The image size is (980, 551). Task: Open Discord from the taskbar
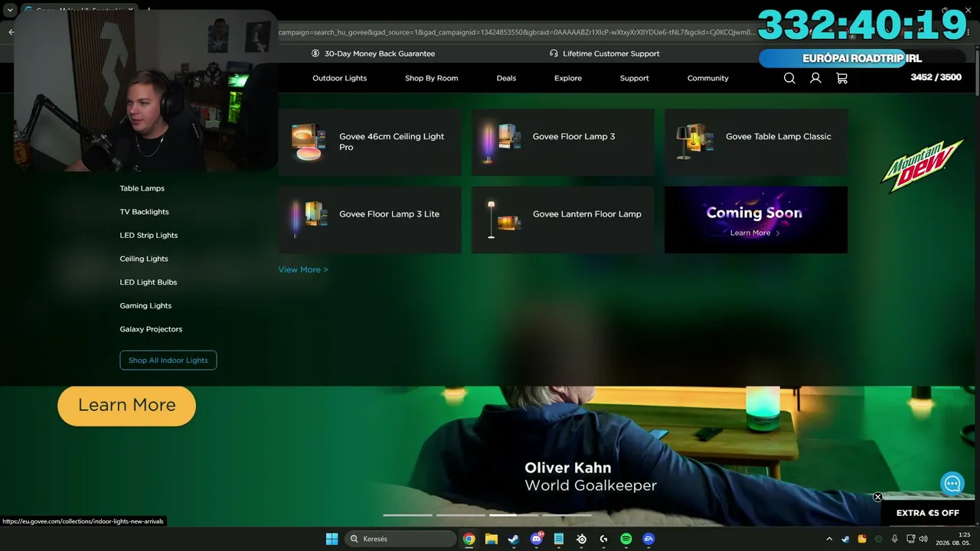tap(536, 539)
